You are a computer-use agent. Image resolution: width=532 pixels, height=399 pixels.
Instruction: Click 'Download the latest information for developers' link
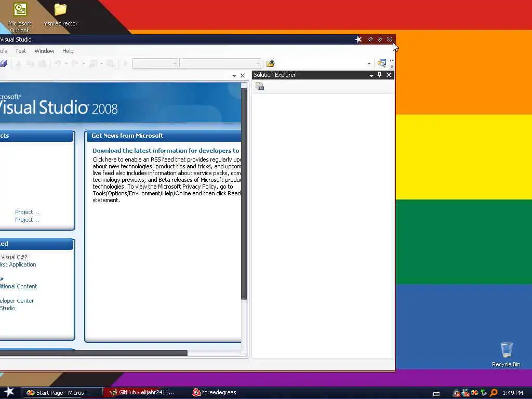[166, 151]
